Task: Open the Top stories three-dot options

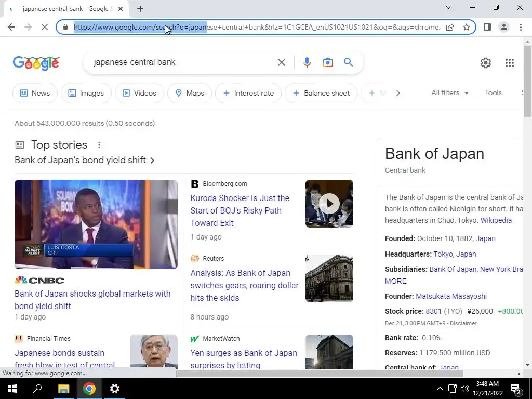Action: (99, 145)
